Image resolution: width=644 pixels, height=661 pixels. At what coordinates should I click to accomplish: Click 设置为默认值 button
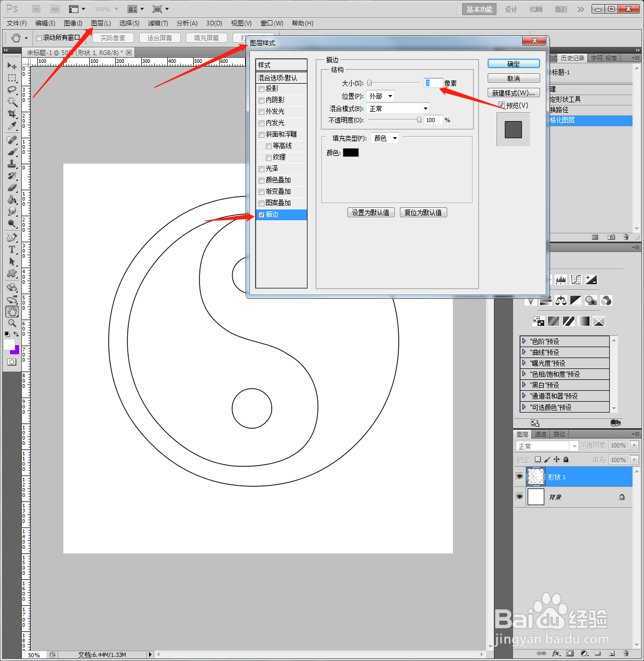click(371, 213)
